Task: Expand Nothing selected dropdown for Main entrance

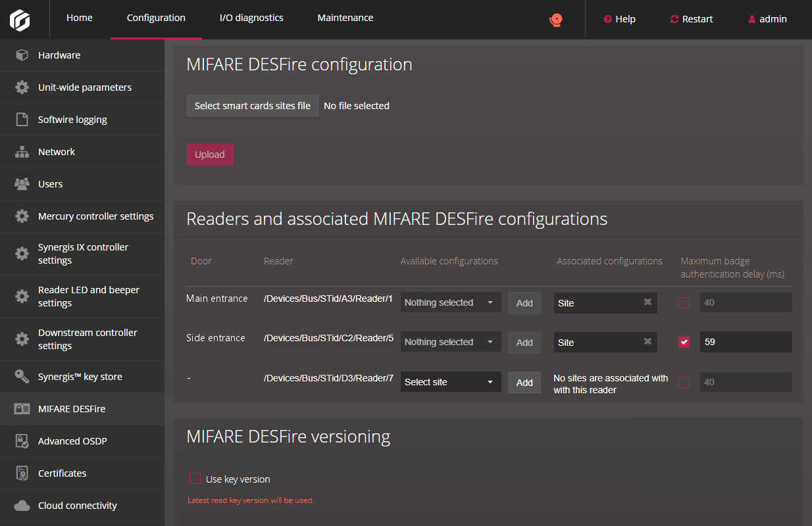Action: coord(451,302)
